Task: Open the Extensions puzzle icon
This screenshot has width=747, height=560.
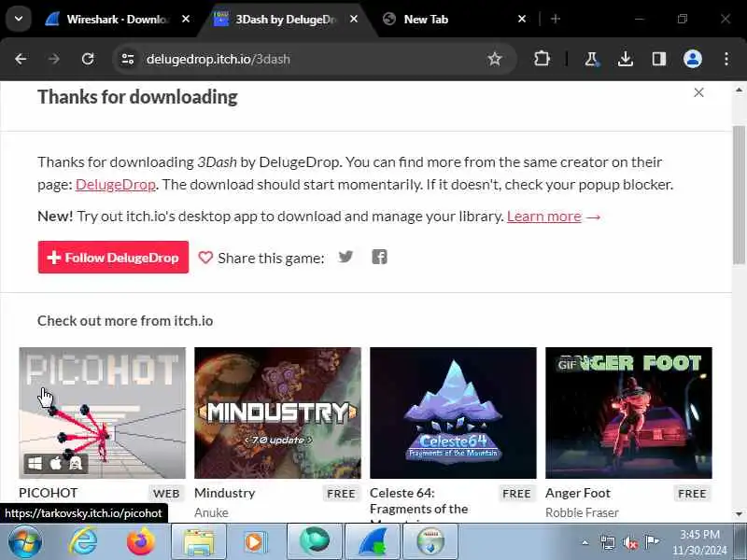Action: [x=542, y=59]
